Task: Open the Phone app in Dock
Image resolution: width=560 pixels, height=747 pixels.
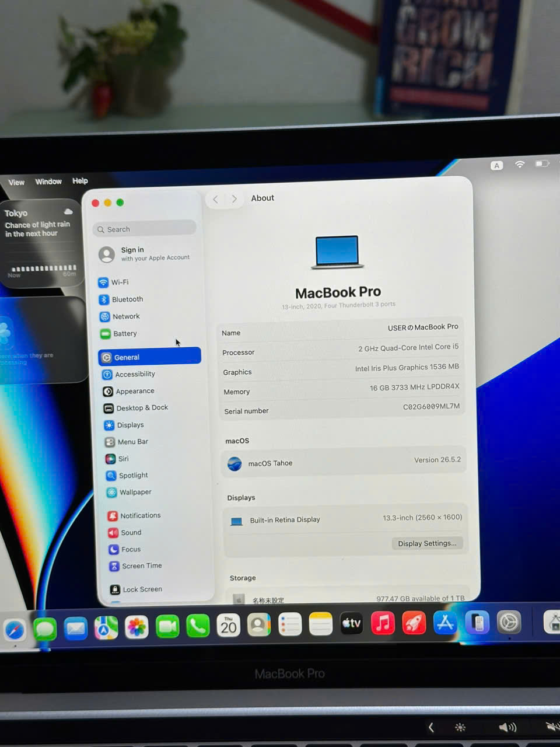Action: [198, 626]
